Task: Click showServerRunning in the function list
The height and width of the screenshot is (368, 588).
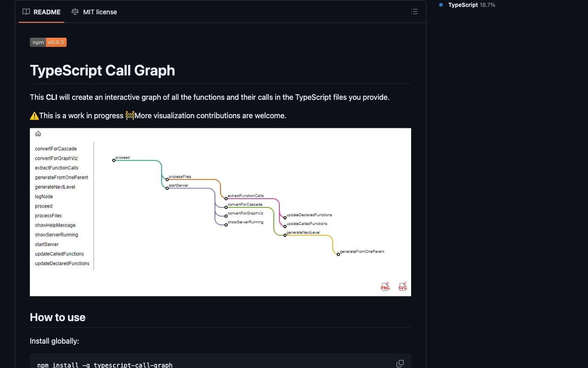Action: tap(57, 235)
